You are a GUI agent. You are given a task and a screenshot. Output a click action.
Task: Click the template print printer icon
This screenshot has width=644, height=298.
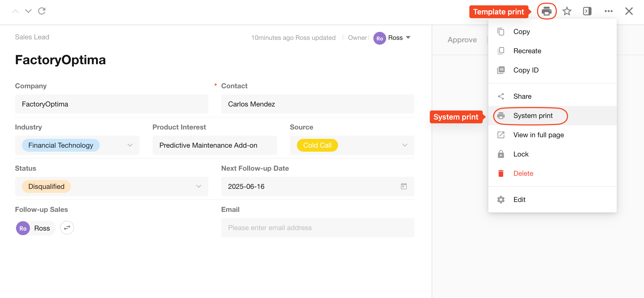pos(546,11)
